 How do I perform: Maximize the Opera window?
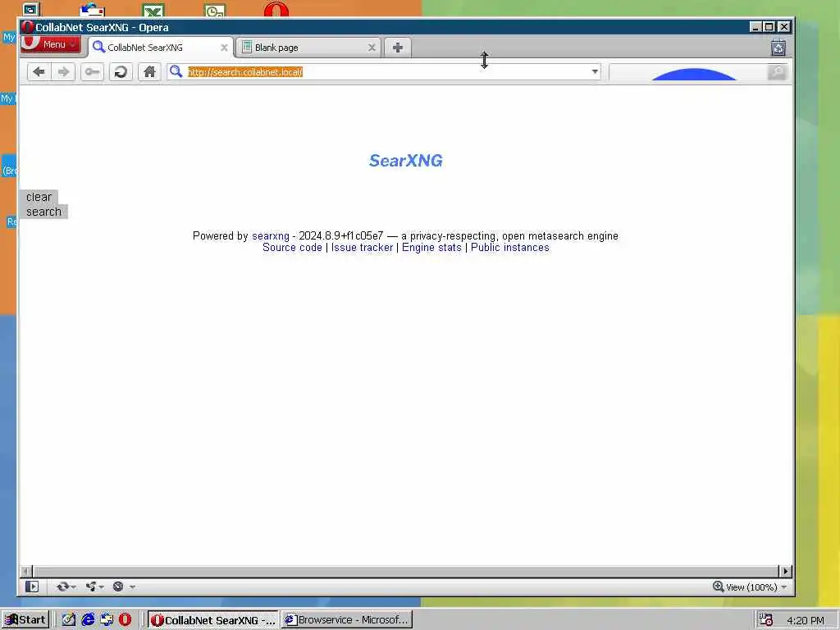(769, 27)
